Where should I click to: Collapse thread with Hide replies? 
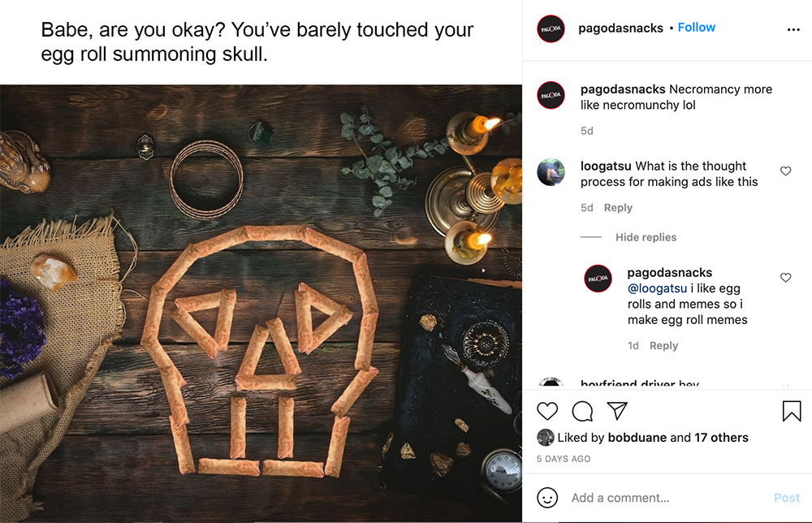click(x=646, y=237)
